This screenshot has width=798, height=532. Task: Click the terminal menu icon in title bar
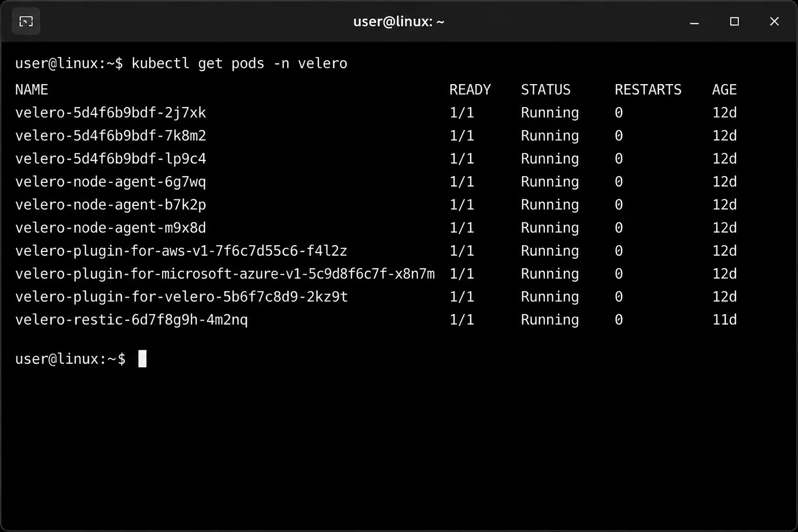pos(25,21)
